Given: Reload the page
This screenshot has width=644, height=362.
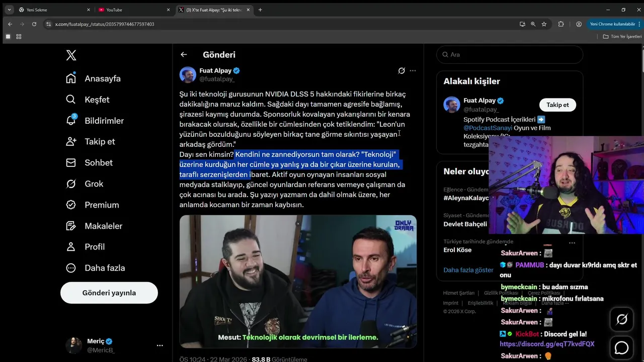Looking at the screenshot, I should tap(34, 24).
